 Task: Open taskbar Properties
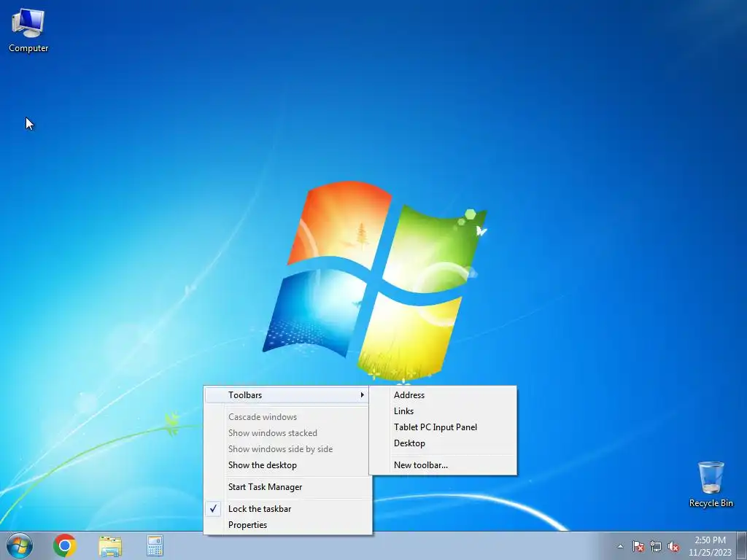pyautogui.click(x=287, y=525)
